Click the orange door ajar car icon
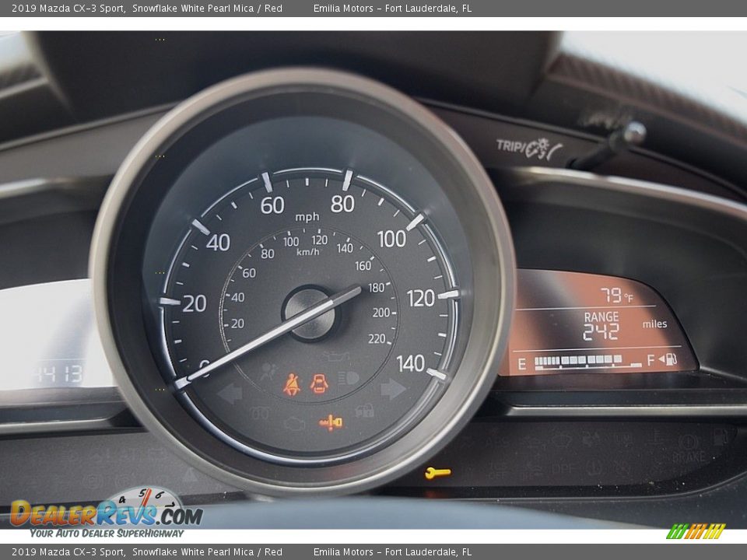Screen dimensions: 747x560 pyautogui.click(x=319, y=383)
